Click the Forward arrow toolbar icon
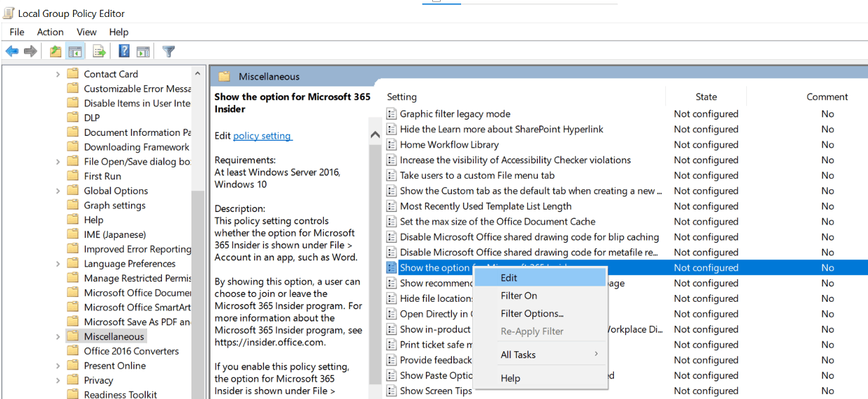 (30, 51)
